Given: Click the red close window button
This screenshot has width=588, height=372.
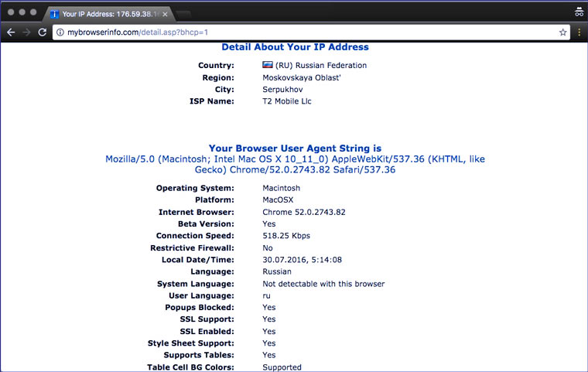Looking at the screenshot, I should tap(11, 12).
